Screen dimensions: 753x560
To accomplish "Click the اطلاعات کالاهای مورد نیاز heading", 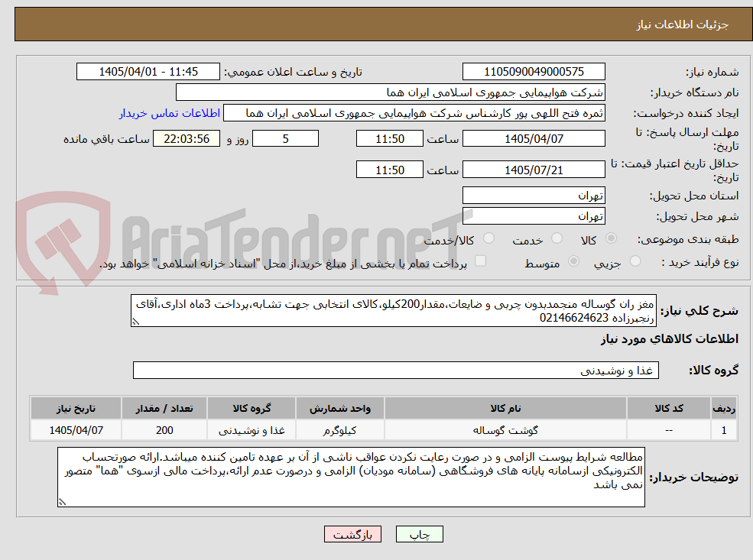I will click(x=669, y=339).
